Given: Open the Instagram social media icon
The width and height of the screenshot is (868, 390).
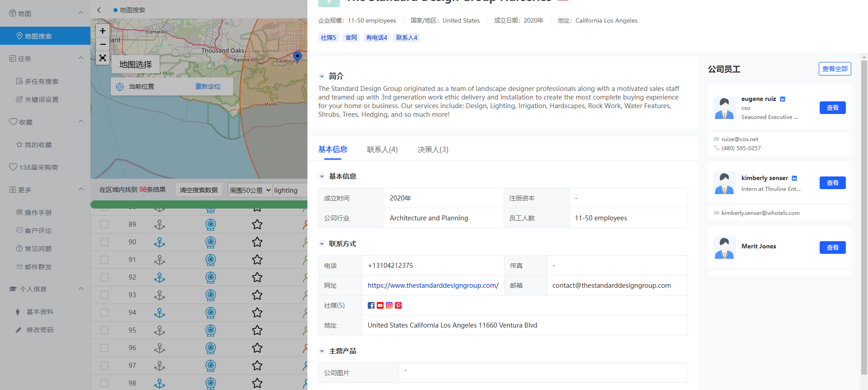Looking at the screenshot, I should click(x=389, y=305).
